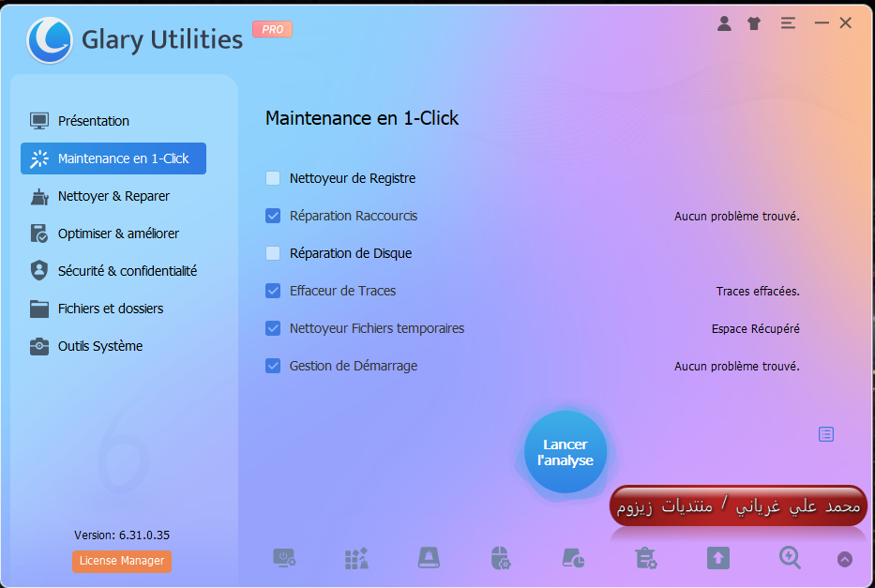Collapse the bottom toolbar with round chevron

click(845, 559)
